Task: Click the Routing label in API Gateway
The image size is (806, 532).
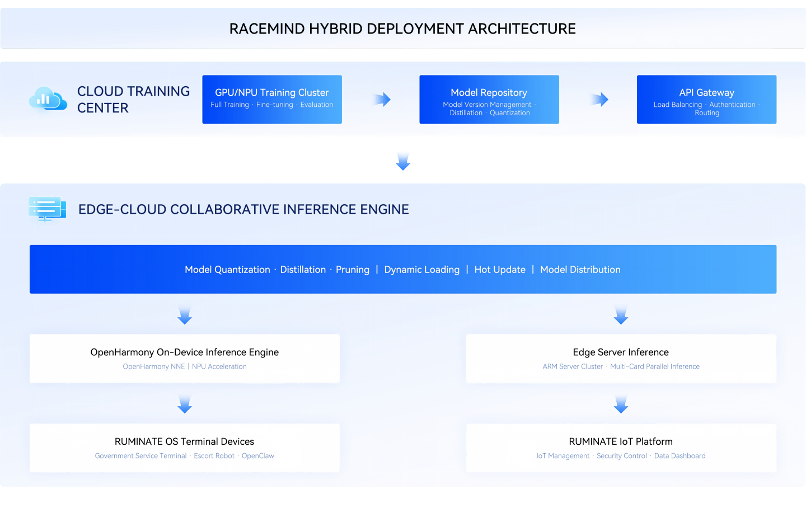Action: tap(707, 113)
